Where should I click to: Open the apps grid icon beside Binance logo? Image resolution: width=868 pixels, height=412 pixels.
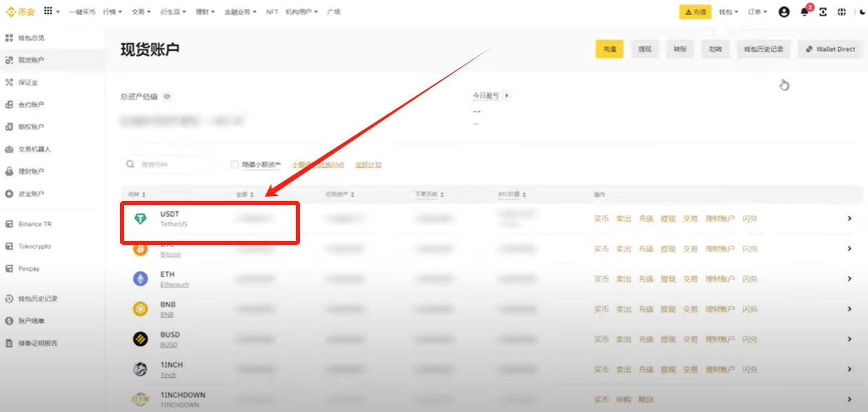[48, 12]
